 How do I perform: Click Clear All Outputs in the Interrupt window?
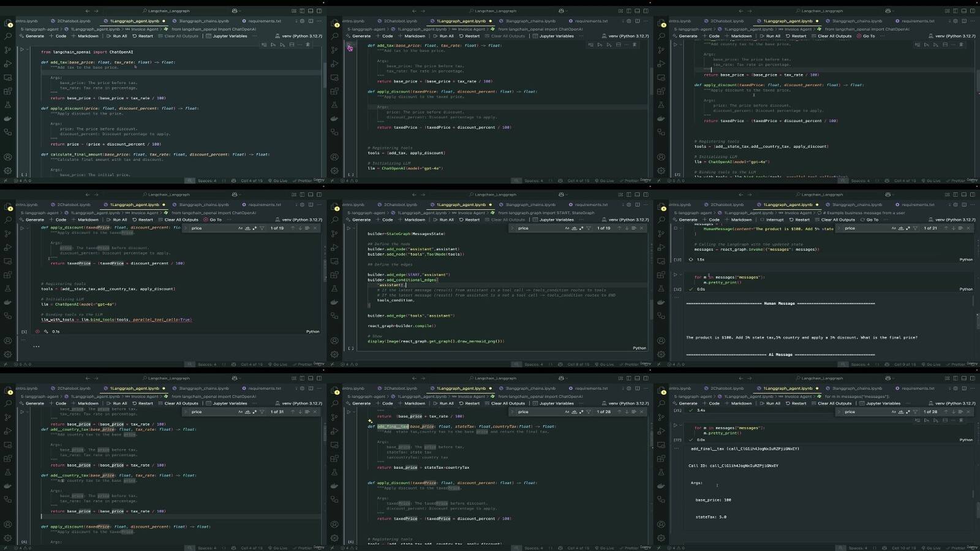pos(835,219)
